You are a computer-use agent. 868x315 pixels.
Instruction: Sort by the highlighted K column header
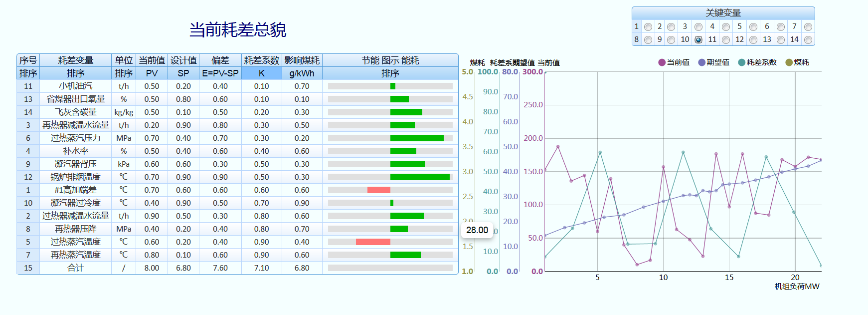[261, 73]
